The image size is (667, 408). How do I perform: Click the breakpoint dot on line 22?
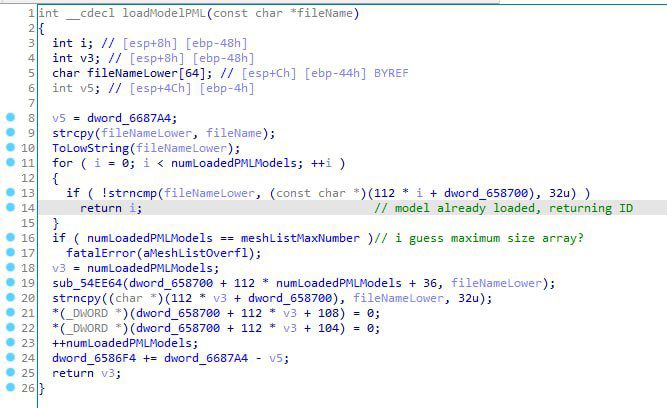11,327
